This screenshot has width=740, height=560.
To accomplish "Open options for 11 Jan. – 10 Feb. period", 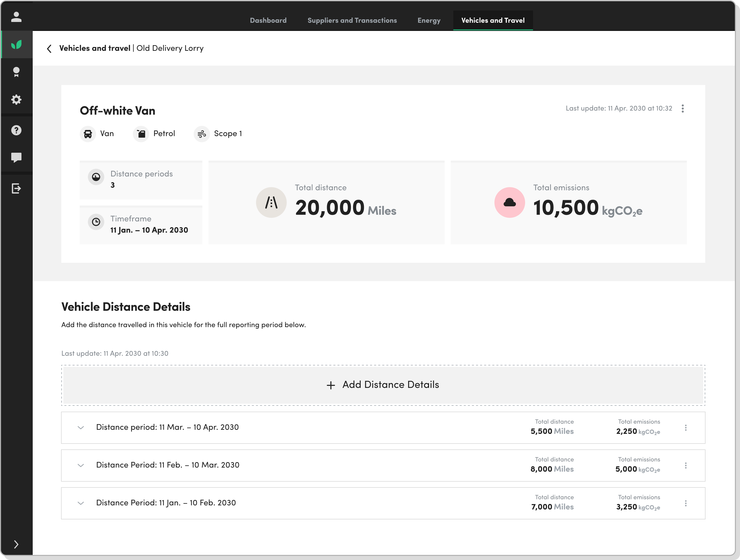I will click(686, 503).
